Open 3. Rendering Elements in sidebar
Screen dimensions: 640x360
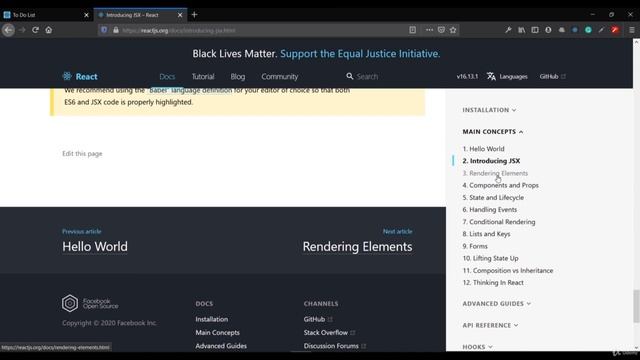pos(495,173)
